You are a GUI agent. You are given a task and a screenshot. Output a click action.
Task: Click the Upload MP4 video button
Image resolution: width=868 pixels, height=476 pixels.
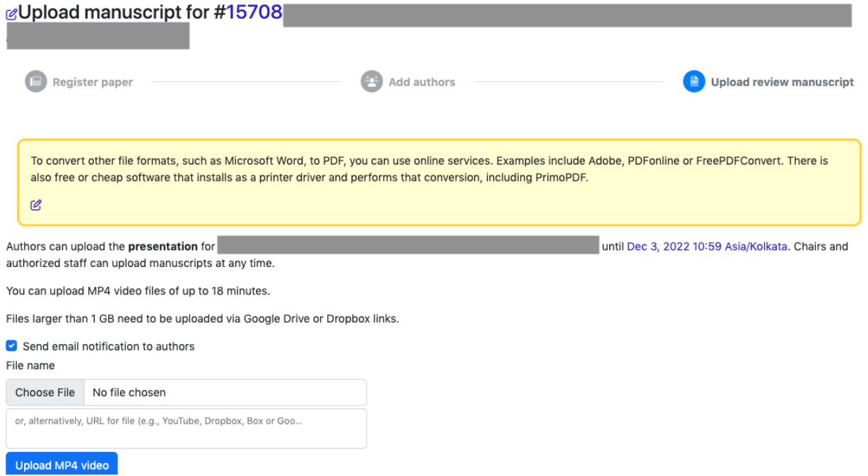[62, 465]
